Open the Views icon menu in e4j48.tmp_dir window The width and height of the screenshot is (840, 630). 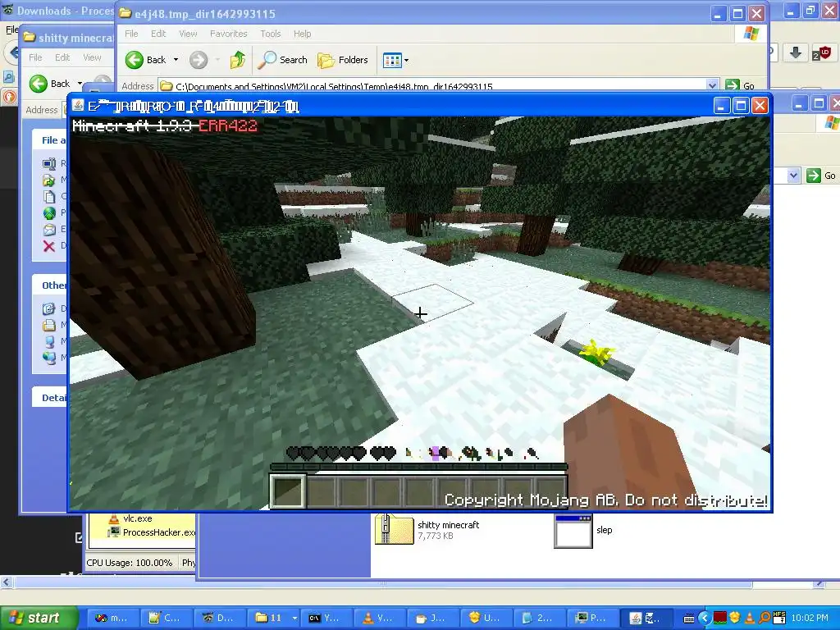[395, 60]
